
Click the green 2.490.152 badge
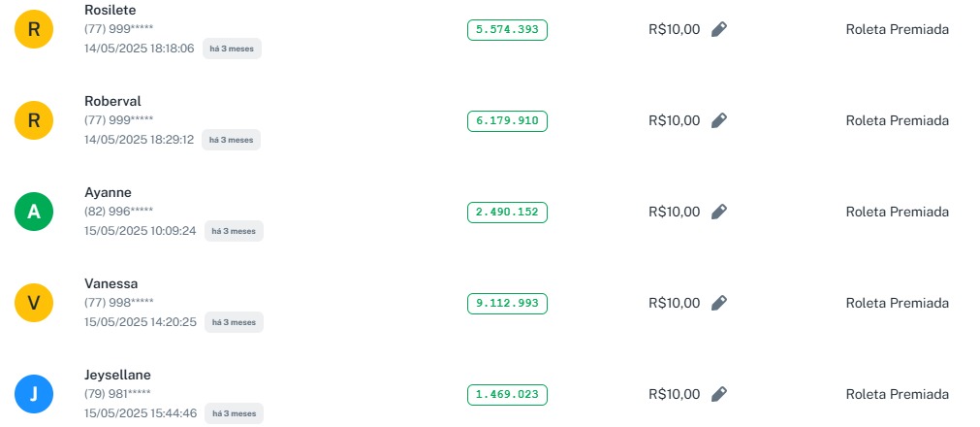(507, 212)
